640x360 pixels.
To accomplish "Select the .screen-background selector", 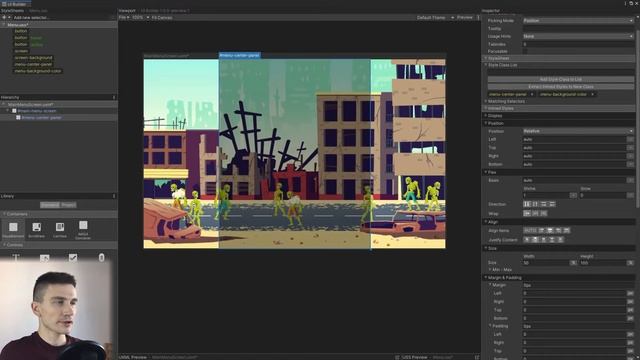I will coord(33,58).
